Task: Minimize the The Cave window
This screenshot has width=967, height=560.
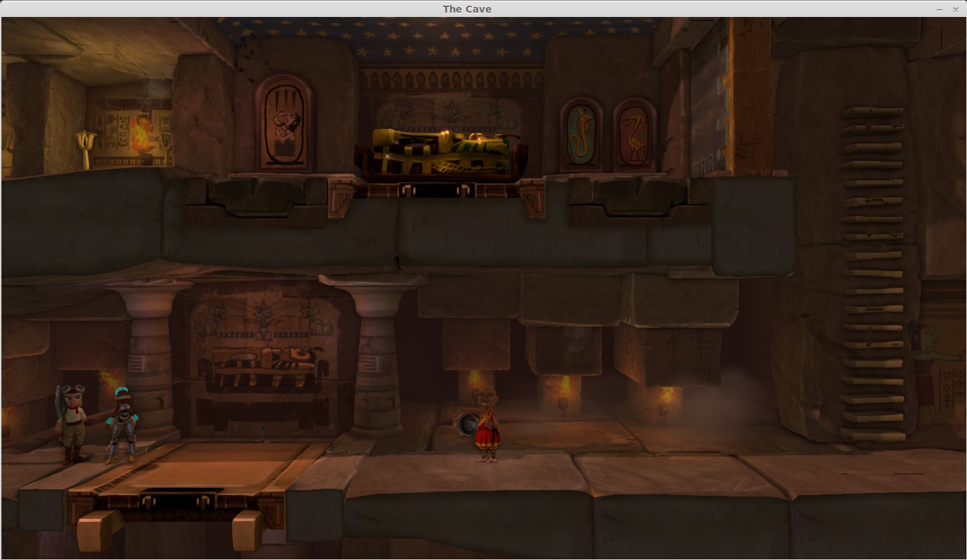Action: pyautogui.click(x=939, y=9)
